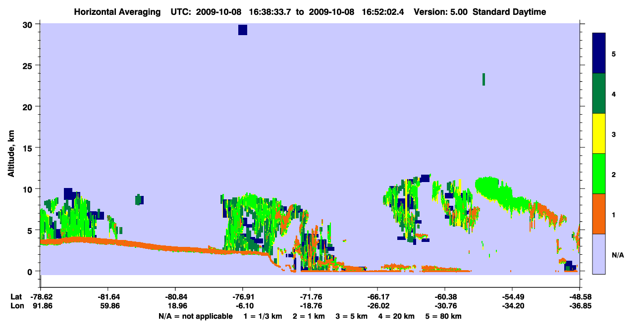Click the colorbar label '5'
Viewport: 644px width, 330px height.
[614, 53]
